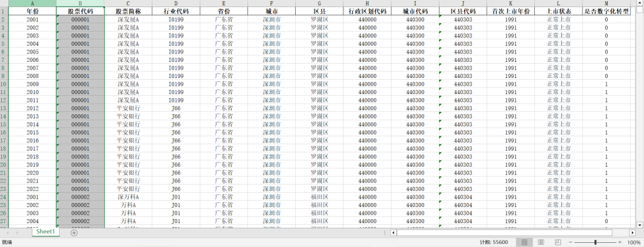Click 福田区 cell in row 24
This screenshot has width=644, height=247.
(320, 197)
